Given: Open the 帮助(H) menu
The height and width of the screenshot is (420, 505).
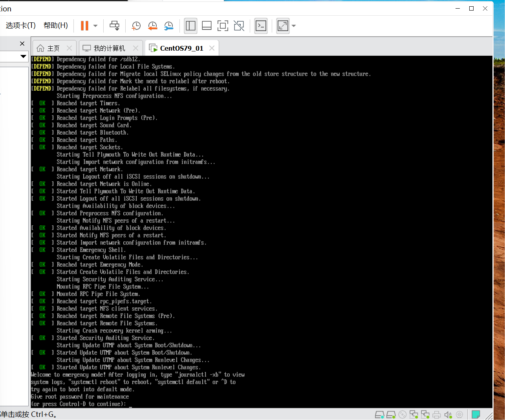Looking at the screenshot, I should point(56,26).
